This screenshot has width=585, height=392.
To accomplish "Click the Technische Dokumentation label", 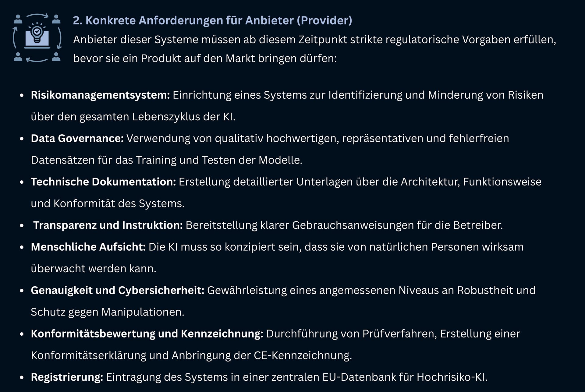I will pyautogui.click(x=103, y=182).
